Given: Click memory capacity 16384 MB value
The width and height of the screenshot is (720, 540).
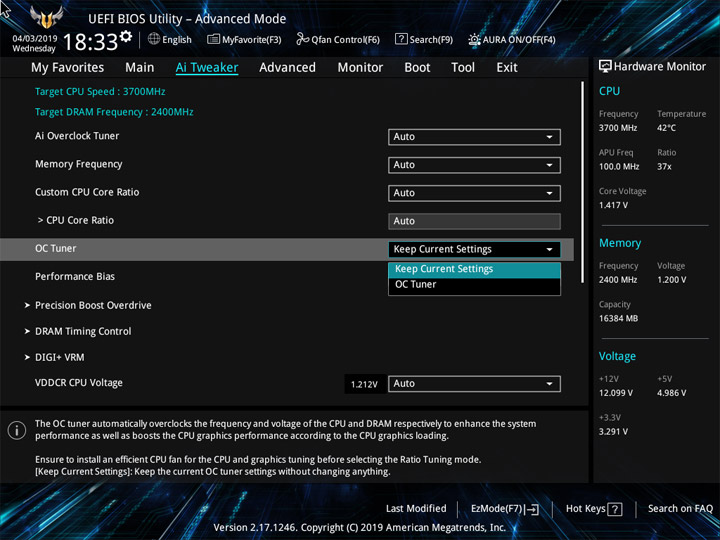Looking at the screenshot, I should point(618,318).
